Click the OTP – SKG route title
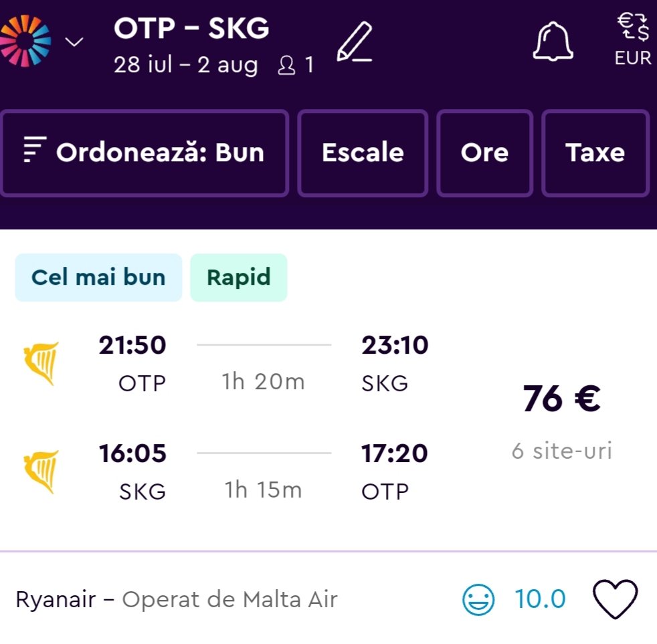Image resolution: width=657 pixels, height=644 pixels. coord(191,28)
